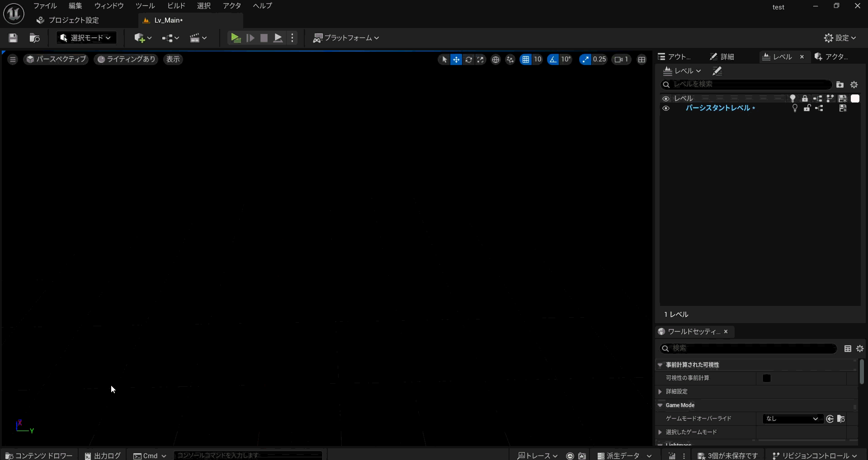Click the World Settings 検索 field
This screenshot has height=460, width=868.
coord(748,348)
